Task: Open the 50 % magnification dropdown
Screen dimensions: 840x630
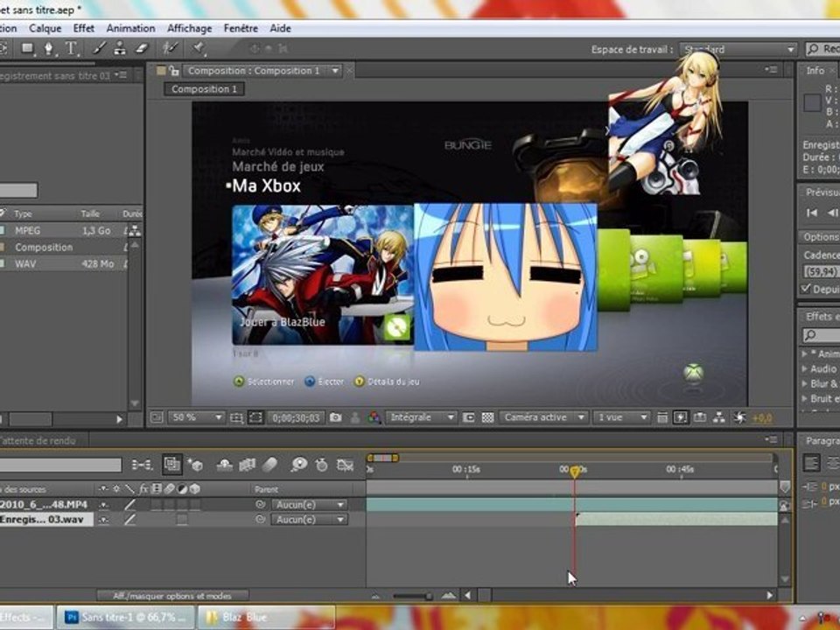Action: click(x=197, y=417)
